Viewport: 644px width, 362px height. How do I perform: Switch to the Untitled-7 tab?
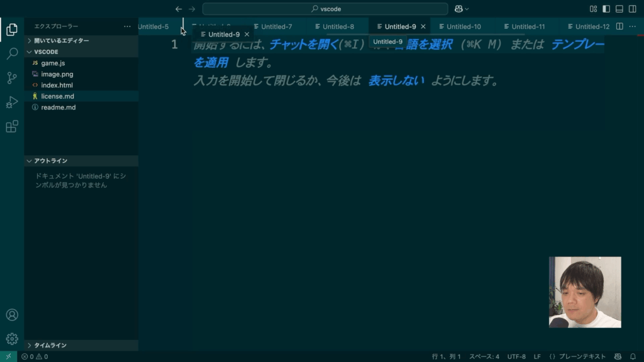pos(276,26)
